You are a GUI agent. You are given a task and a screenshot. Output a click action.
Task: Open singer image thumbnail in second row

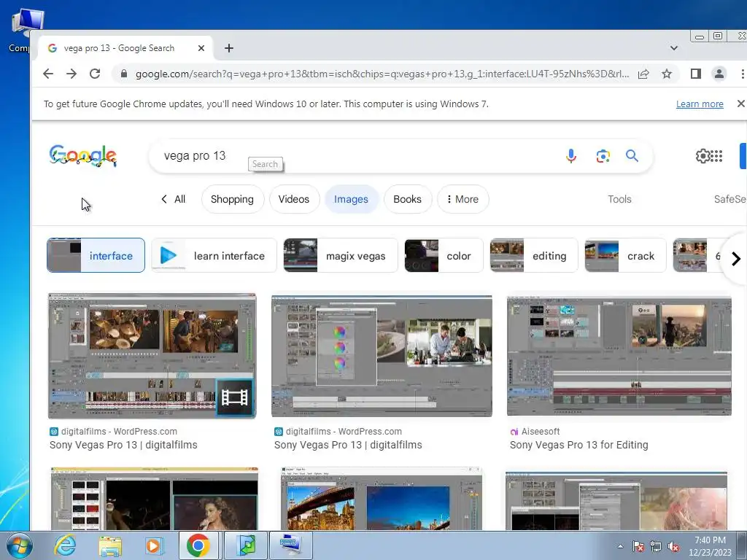[x=155, y=499]
